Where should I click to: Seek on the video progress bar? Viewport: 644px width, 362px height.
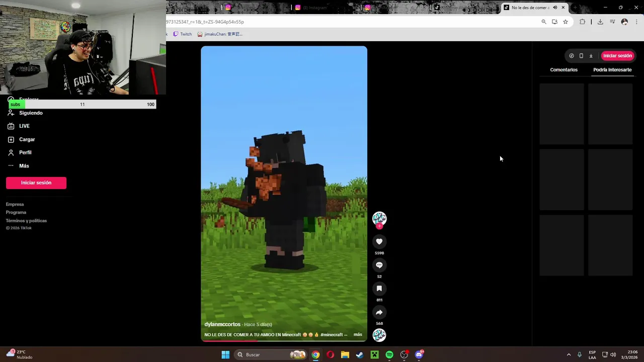[x=284, y=340]
